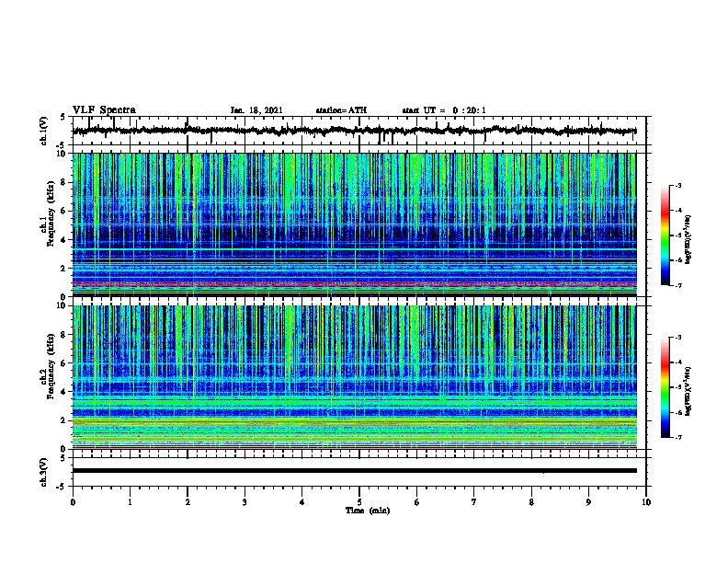Click the "10" tick label on the time axis
The height and width of the screenshot is (563, 728).
(646, 502)
